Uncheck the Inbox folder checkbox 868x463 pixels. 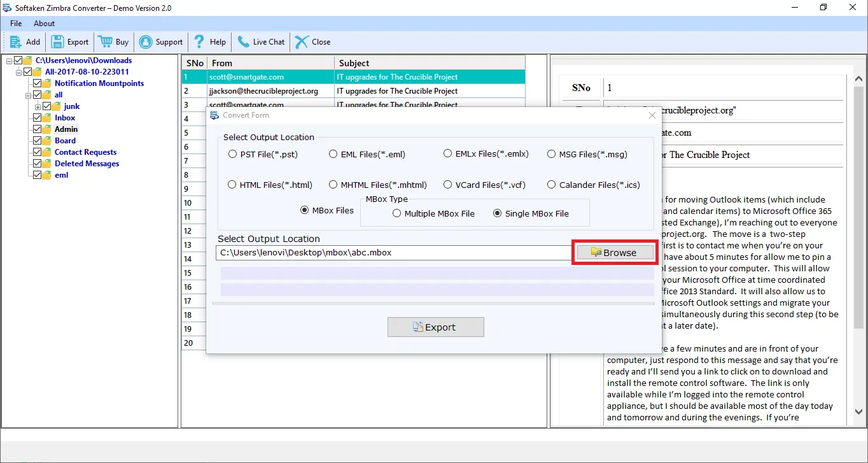tap(38, 118)
